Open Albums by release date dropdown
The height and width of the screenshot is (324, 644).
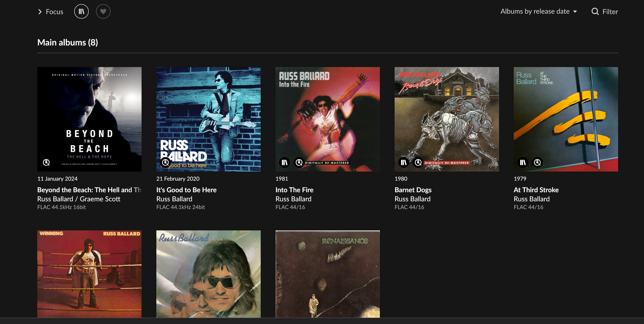click(535, 12)
